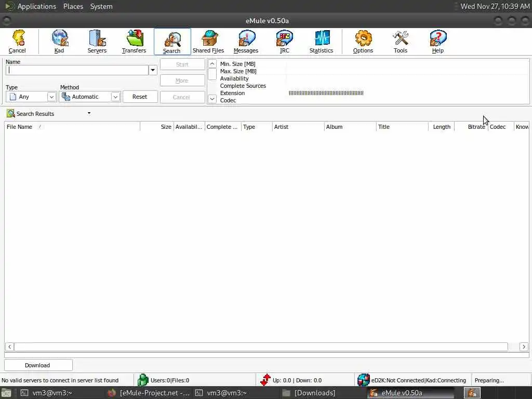The height and width of the screenshot is (399, 532).
Task: Switch to first vm3@vm3 terminal in taskbar
Action: [47, 393]
